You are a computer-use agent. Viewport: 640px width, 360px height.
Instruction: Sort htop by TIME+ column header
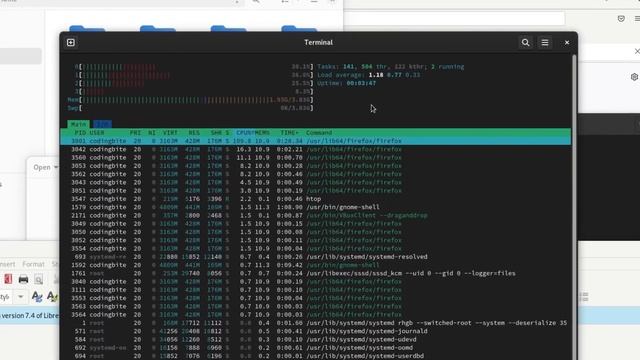click(289, 133)
